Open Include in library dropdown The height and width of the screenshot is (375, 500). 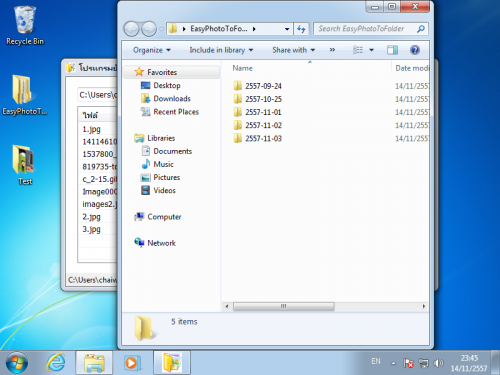click(x=221, y=50)
